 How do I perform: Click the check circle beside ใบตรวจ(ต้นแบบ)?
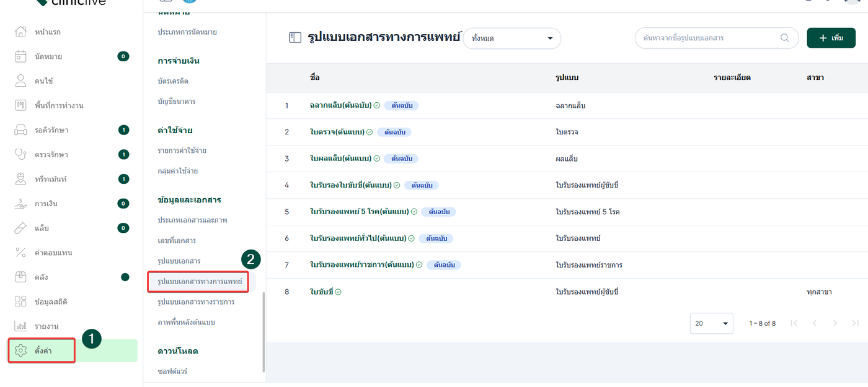click(x=370, y=132)
